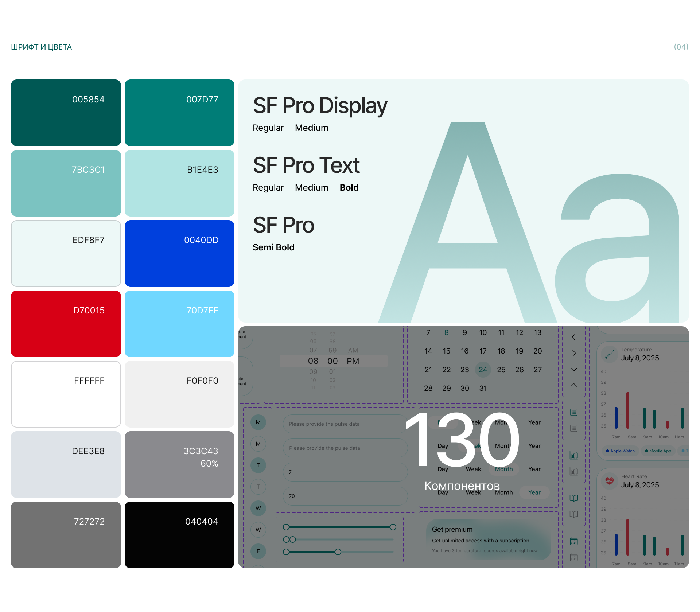Click the inactive gray open book icon
Viewport: 700px width, 612px height.
[574, 514]
